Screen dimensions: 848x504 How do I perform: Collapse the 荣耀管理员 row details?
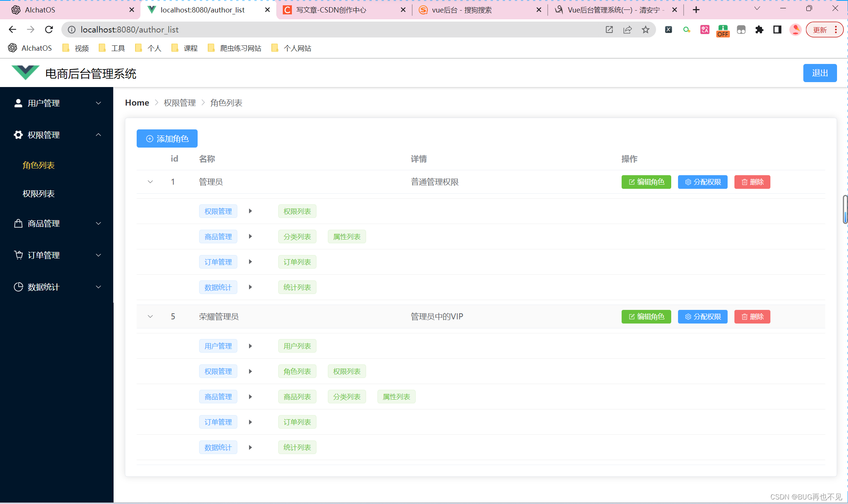coord(150,317)
